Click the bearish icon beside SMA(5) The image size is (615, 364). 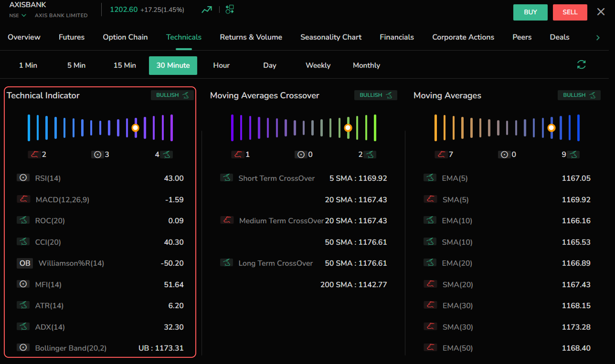[430, 199]
